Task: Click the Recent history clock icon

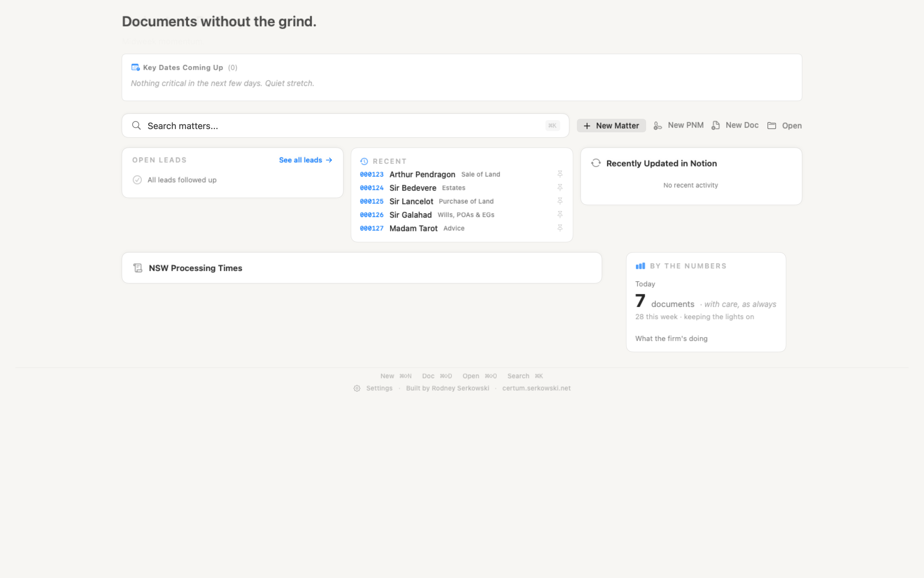Action: (364, 161)
